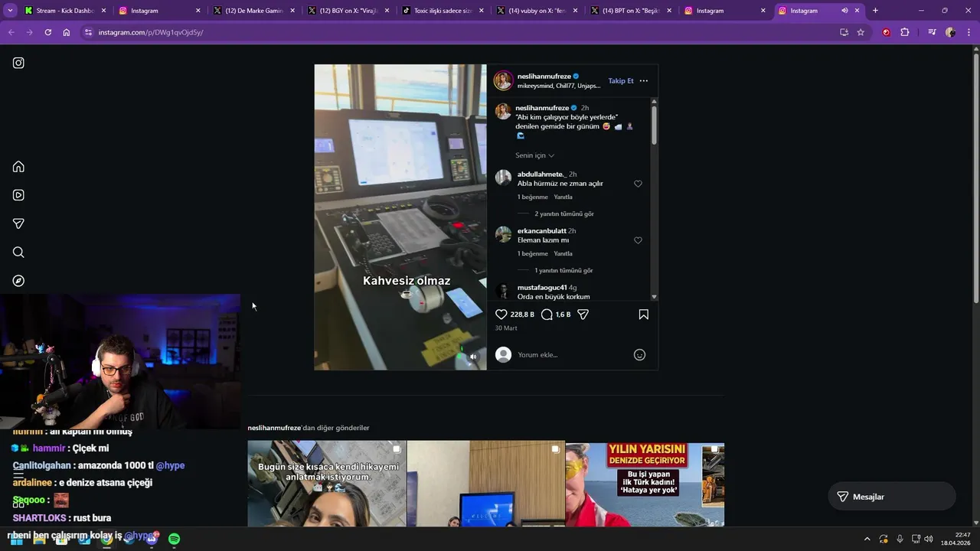Open Spotify from the taskbar
Viewport: 980px width, 551px height.
[x=174, y=539]
